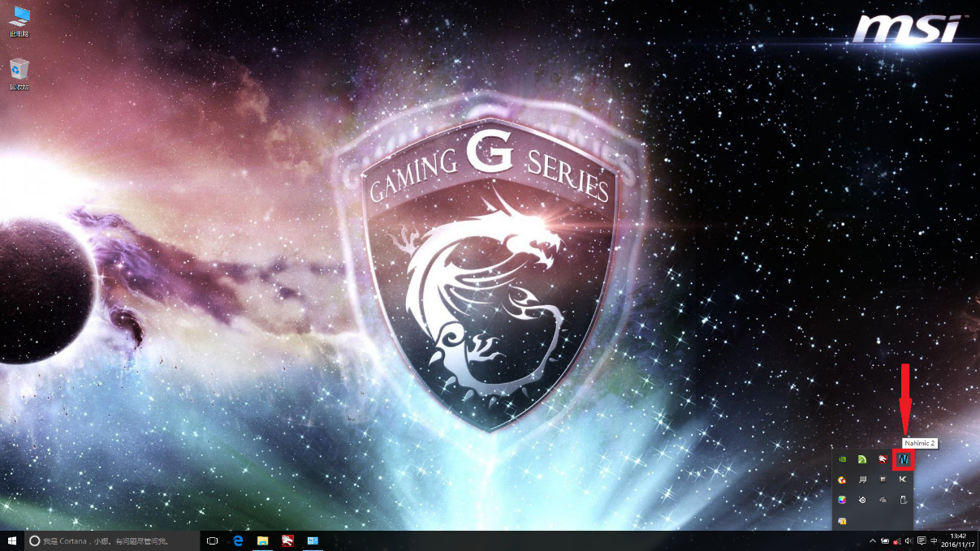Image resolution: width=980 pixels, height=551 pixels.
Task: Click the Show desktop sliver at taskbar end
Action: click(x=978, y=540)
